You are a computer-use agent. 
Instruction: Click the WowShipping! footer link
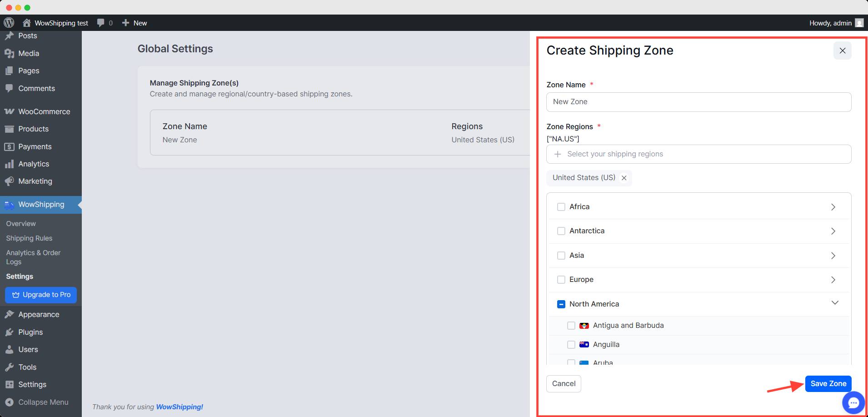click(x=180, y=407)
